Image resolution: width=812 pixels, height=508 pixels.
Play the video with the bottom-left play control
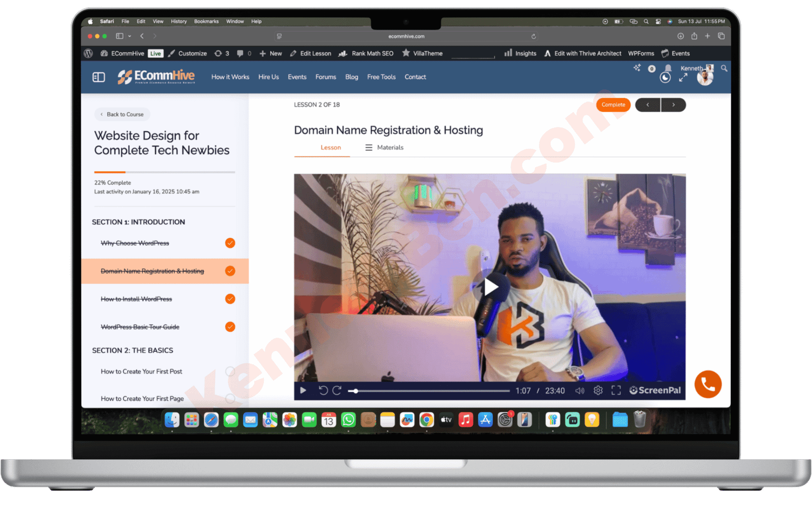click(x=303, y=391)
